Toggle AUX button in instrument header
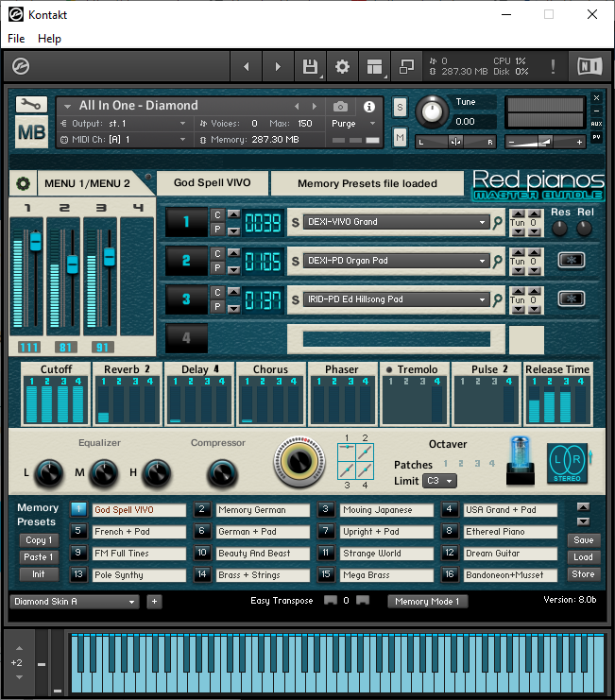This screenshot has height=700, width=615. [x=596, y=124]
